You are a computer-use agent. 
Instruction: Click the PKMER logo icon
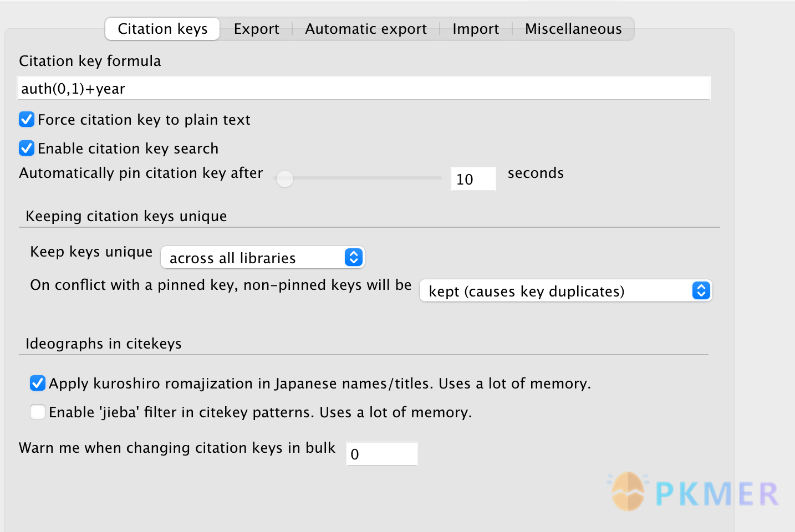point(628,493)
